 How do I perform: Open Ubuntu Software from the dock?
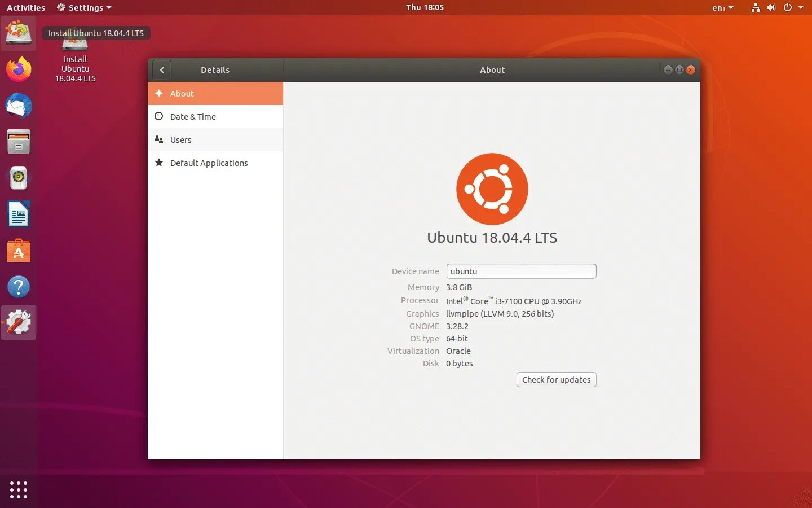[x=19, y=251]
